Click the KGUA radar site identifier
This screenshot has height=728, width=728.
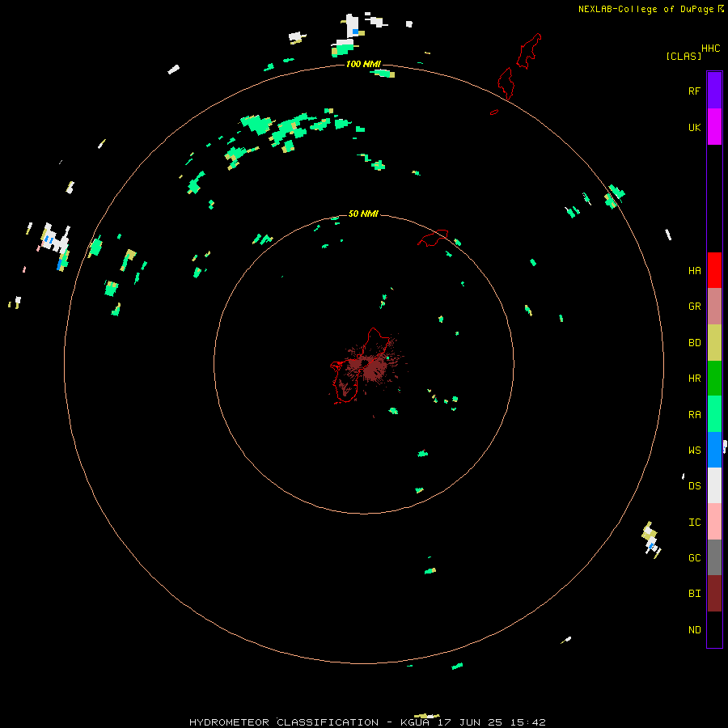point(415,722)
